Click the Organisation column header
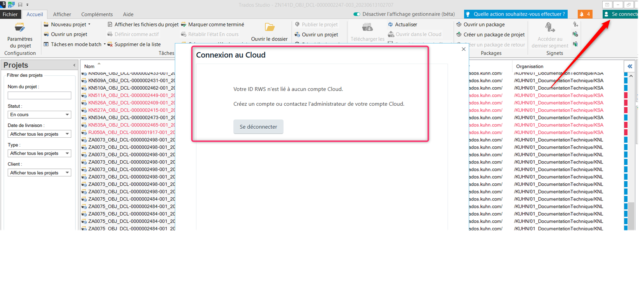 pyautogui.click(x=529, y=66)
